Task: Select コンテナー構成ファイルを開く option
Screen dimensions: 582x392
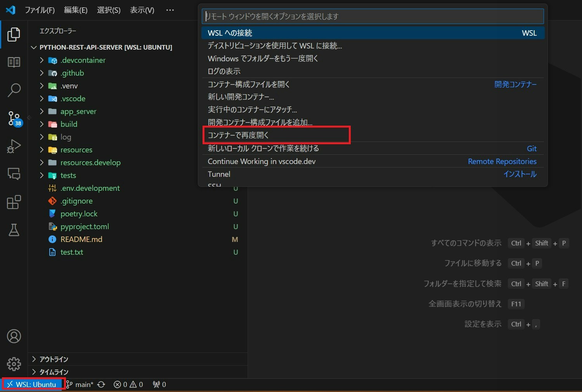Action: point(373,84)
